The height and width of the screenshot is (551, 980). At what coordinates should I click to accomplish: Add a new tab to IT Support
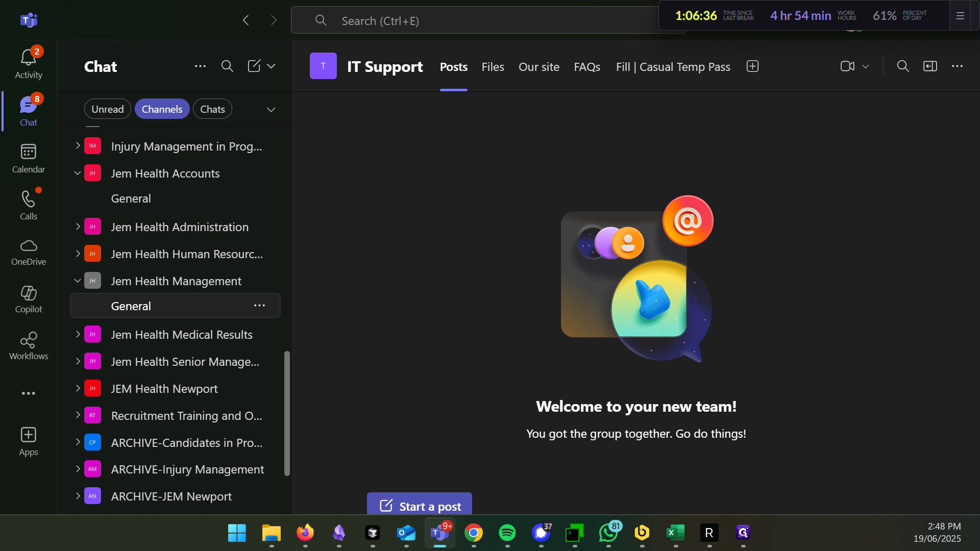(x=752, y=66)
